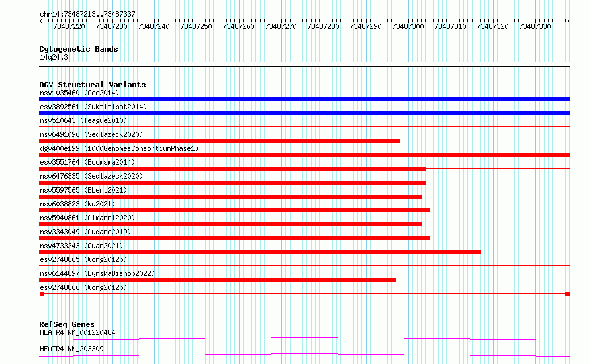The width and height of the screenshot is (589, 364).
Task: Select the blue bar for esv3892561
Action: tap(304, 113)
